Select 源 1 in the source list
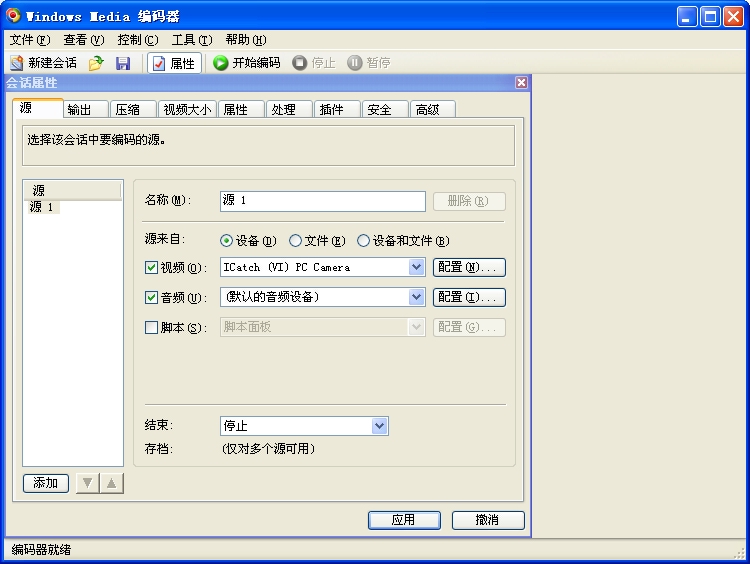Screen dimensions: 750x564 click(42, 207)
